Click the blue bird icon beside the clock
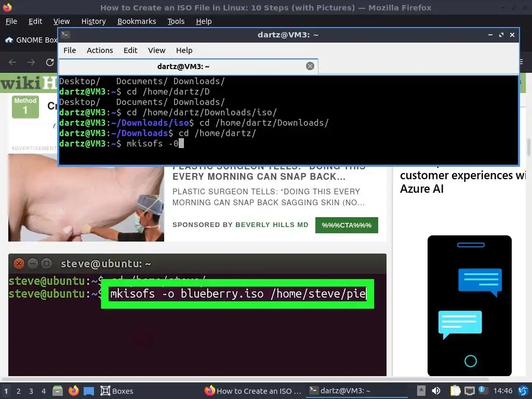 524,391
